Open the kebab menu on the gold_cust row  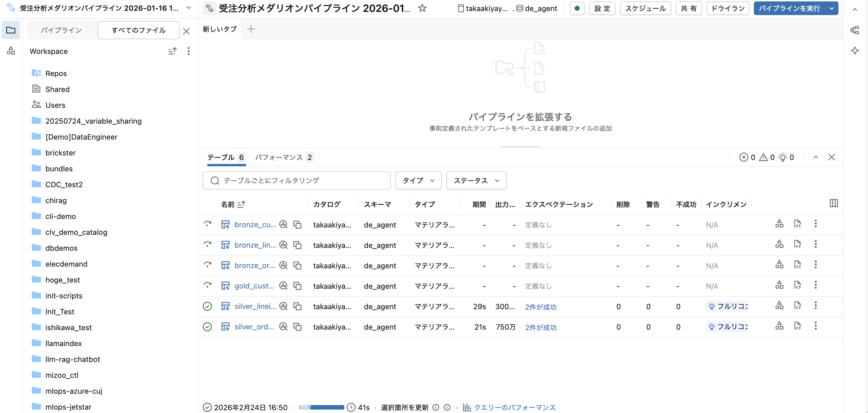coord(816,285)
